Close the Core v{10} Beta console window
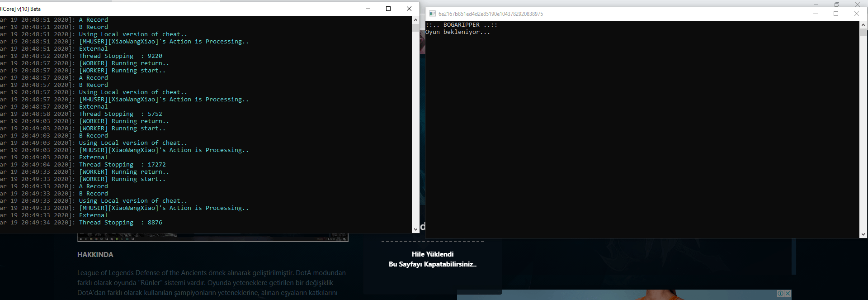 pos(409,9)
